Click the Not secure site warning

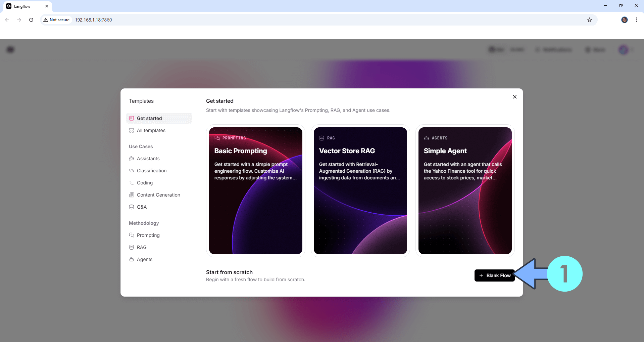pyautogui.click(x=56, y=20)
